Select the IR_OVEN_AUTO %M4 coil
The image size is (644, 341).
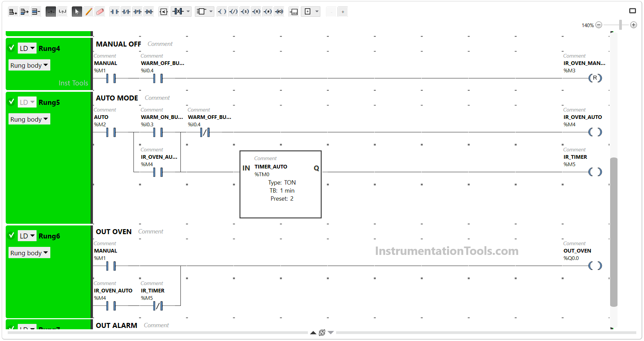595,132
